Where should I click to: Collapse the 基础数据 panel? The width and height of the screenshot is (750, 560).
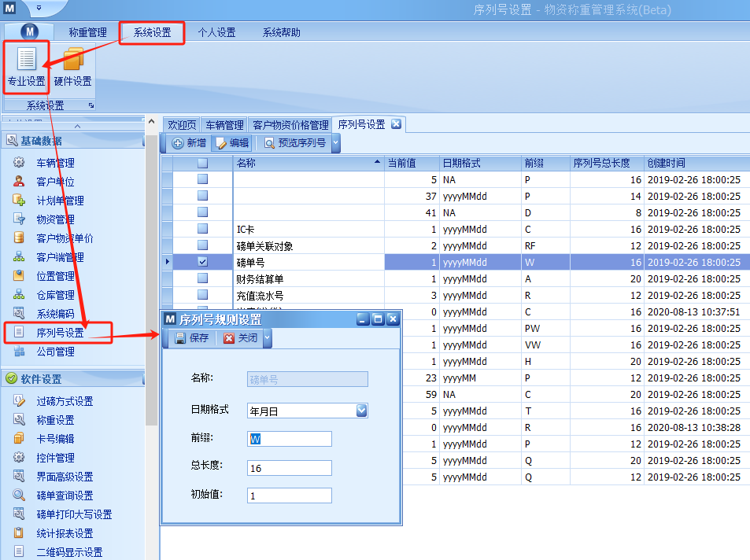click(x=143, y=141)
